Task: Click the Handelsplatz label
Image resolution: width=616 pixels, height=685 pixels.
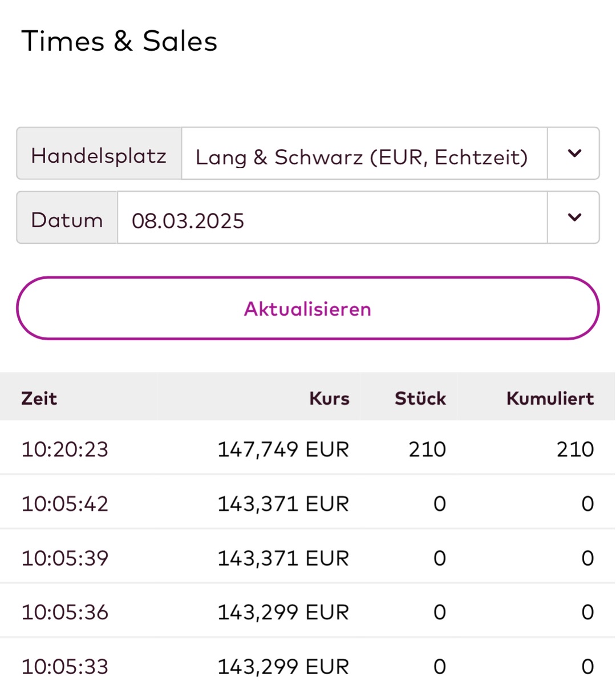Action: pos(99,155)
